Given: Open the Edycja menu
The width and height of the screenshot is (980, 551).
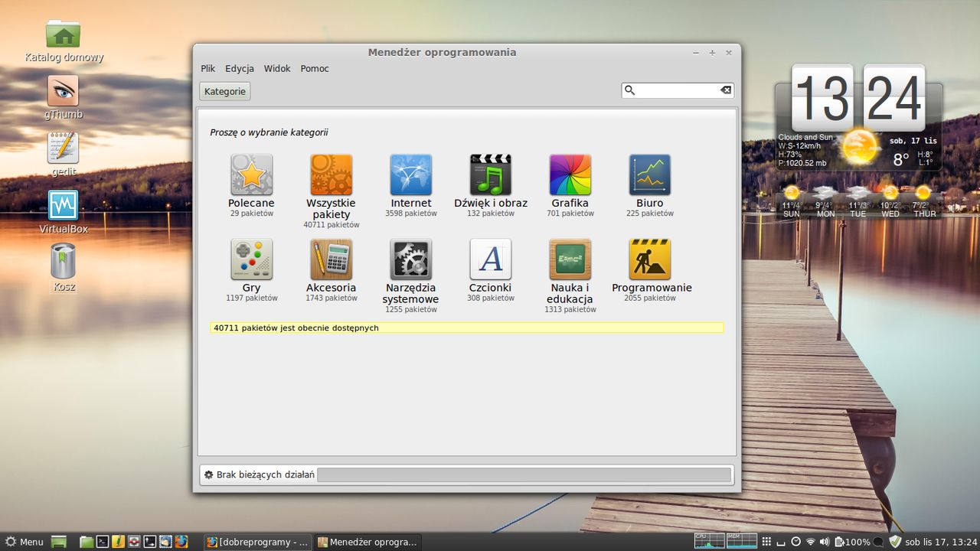Looking at the screenshot, I should tap(240, 68).
